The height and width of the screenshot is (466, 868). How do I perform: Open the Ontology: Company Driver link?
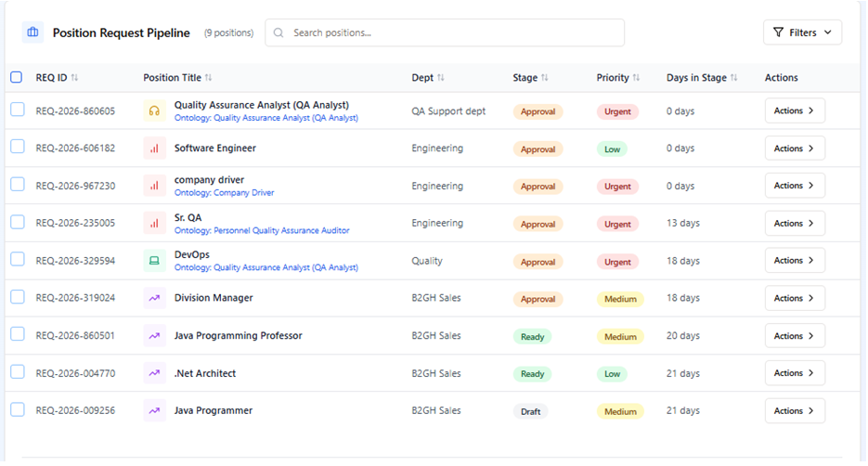224,193
